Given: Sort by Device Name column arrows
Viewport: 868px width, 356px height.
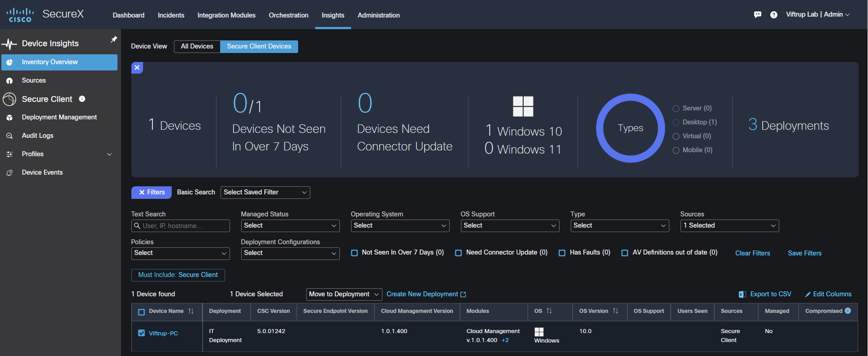Looking at the screenshot, I should 191,311.
